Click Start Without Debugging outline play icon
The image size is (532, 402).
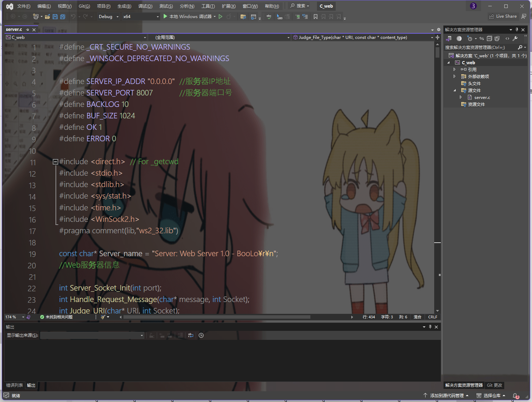(220, 16)
